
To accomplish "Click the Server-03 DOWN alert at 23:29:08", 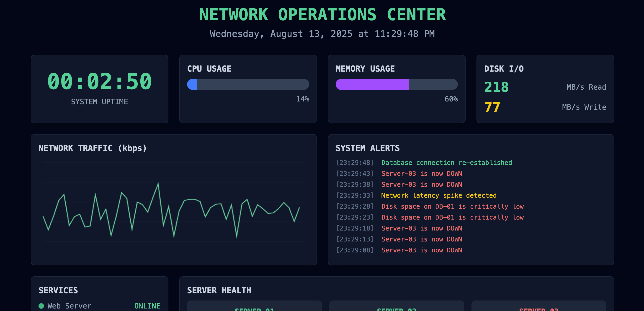I will (x=422, y=250).
